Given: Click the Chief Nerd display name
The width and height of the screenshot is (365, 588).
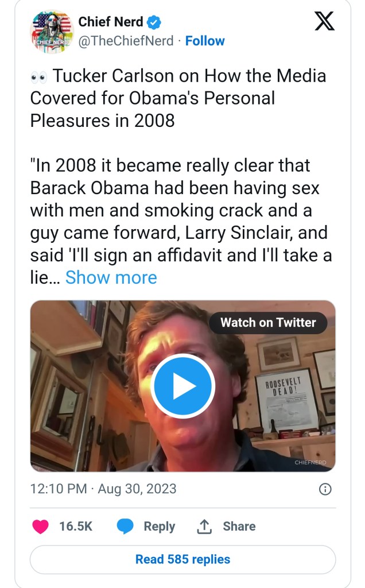Looking at the screenshot, I should [x=111, y=22].
